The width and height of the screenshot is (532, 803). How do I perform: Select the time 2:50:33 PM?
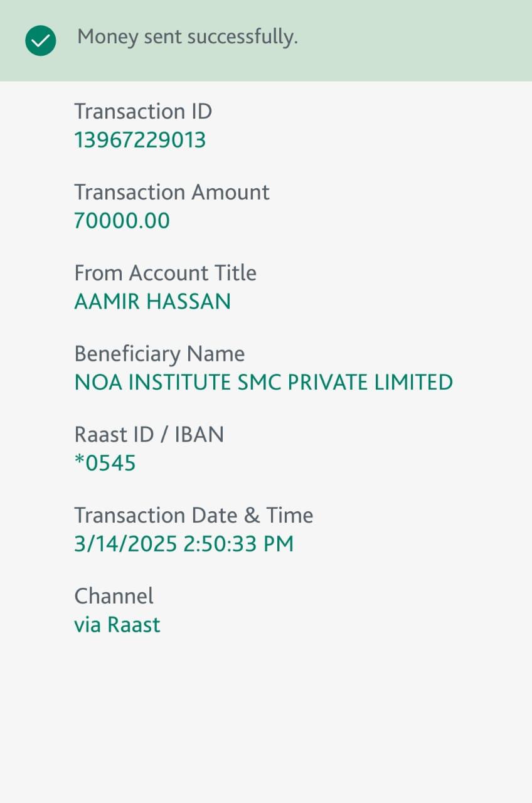point(238,544)
